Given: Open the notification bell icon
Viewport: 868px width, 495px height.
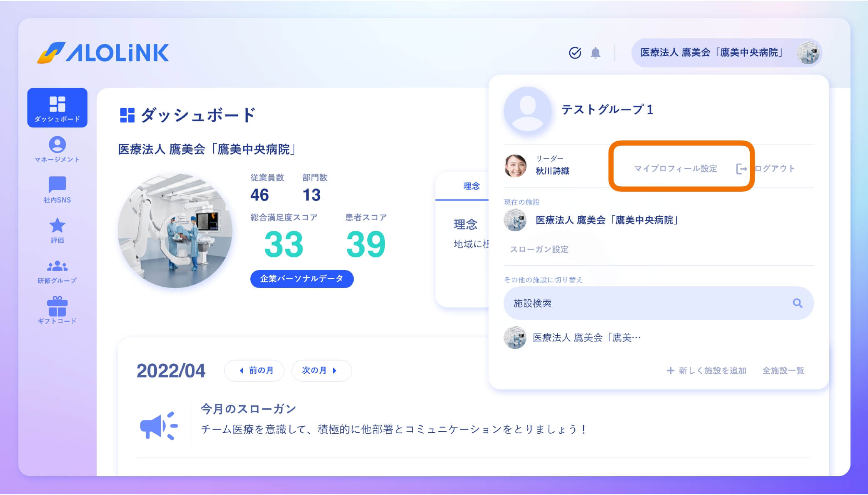Looking at the screenshot, I should pyautogui.click(x=596, y=53).
